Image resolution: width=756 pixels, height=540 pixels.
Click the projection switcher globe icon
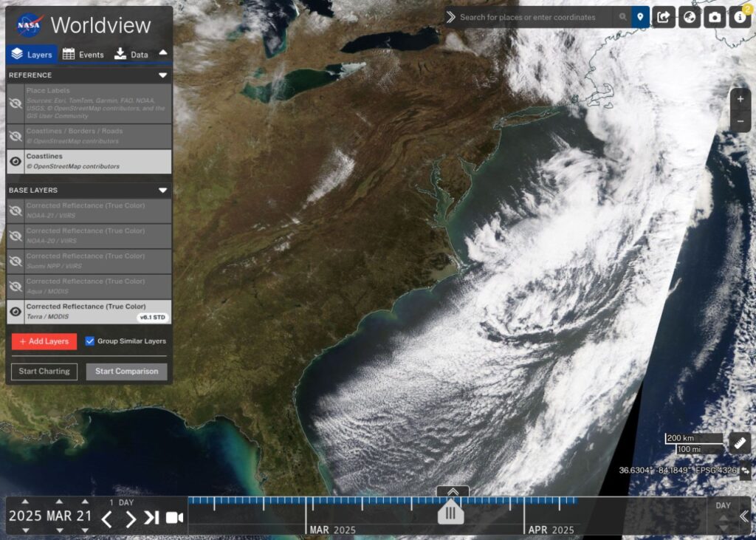(x=688, y=16)
